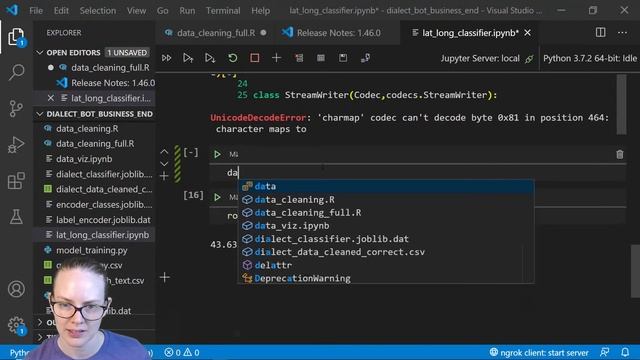Image resolution: width=640 pixels, height=360 pixels.
Task: Open the Source Control view
Action: 16,109
